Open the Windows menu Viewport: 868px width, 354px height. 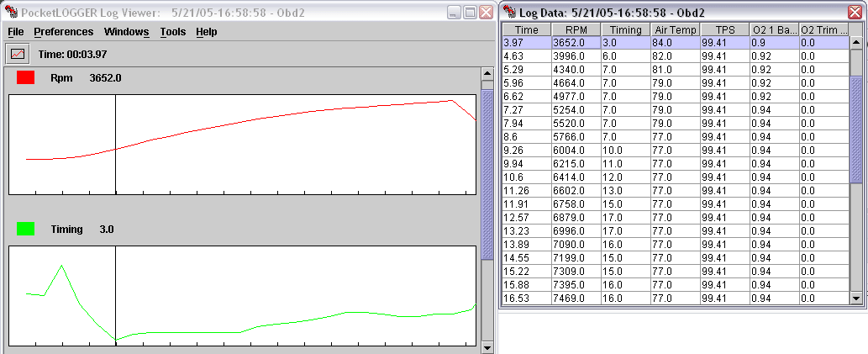click(126, 32)
